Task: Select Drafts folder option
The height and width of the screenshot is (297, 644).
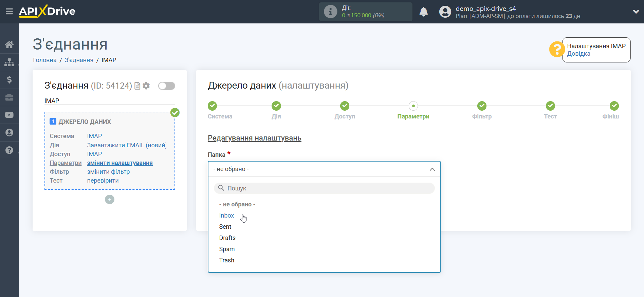Action: 227,238
